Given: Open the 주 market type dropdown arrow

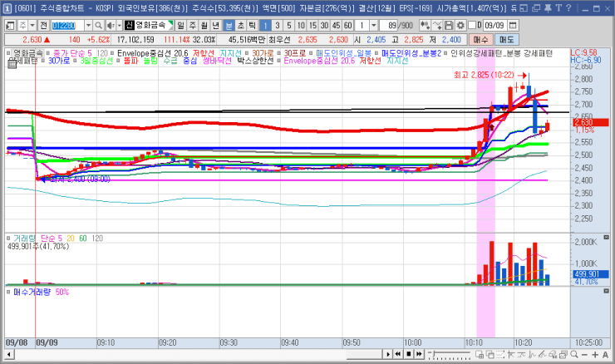Looking at the screenshot, I should (32, 26).
